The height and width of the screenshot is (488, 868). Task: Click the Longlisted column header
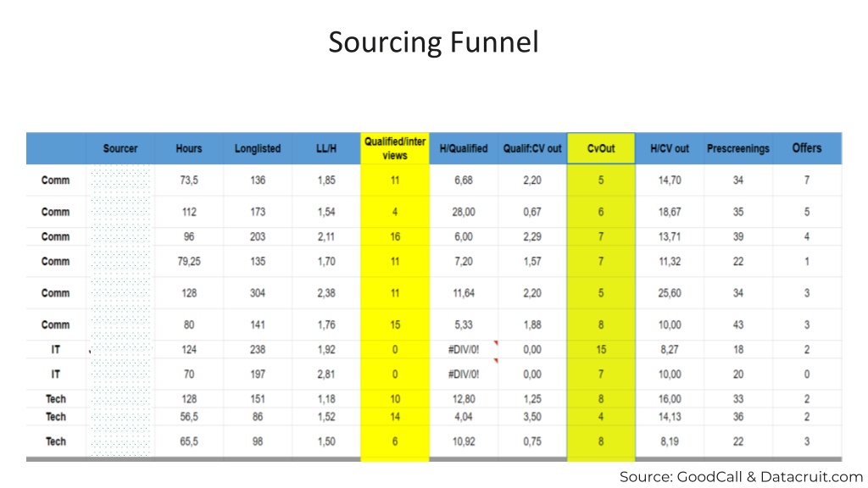(x=258, y=148)
